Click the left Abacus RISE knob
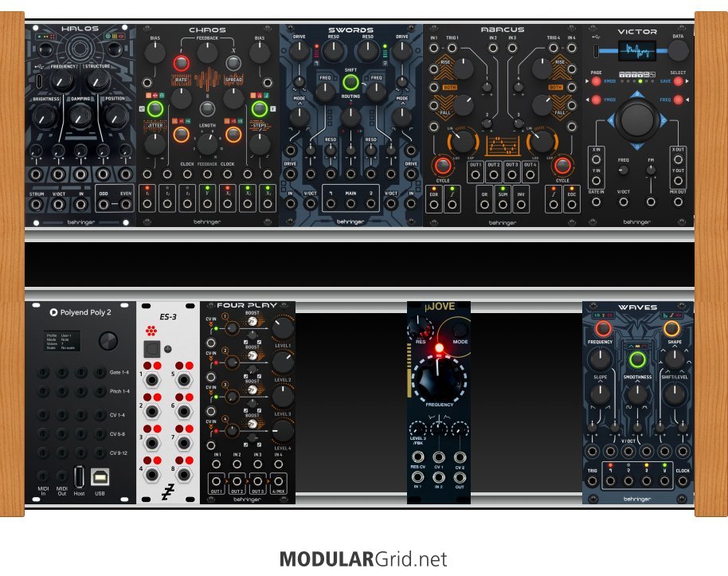 [x=463, y=69]
